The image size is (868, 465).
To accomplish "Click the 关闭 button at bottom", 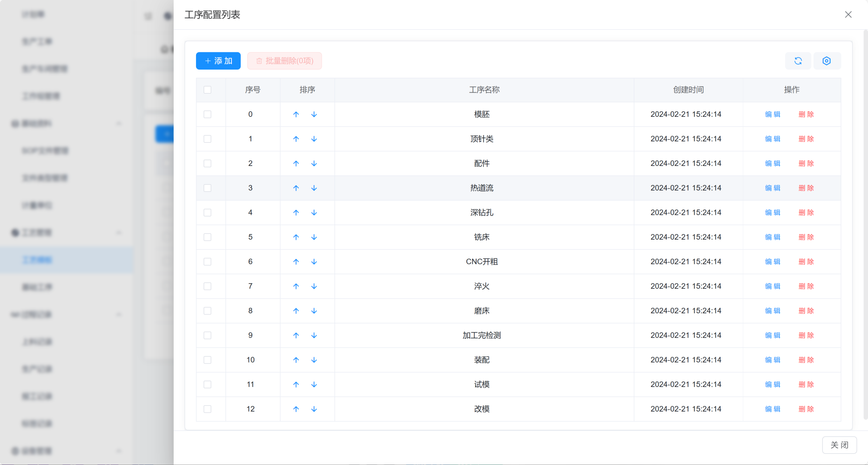I will point(839,445).
